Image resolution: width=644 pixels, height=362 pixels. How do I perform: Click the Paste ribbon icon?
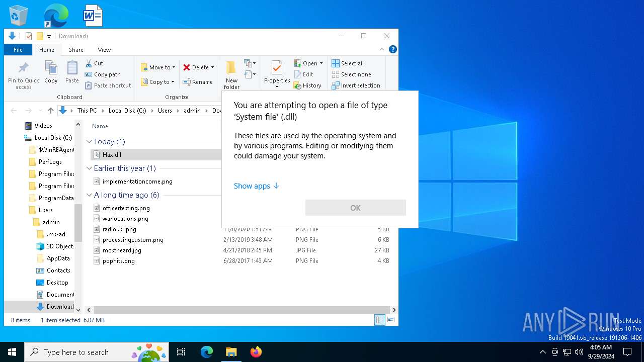72,68
